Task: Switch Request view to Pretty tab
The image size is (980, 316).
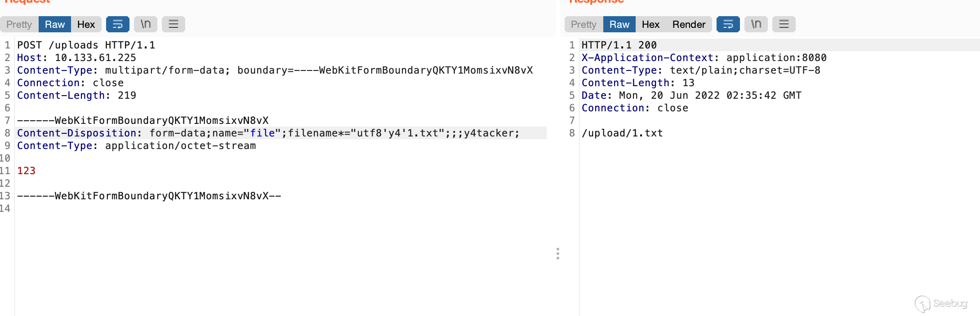Action: [x=19, y=24]
